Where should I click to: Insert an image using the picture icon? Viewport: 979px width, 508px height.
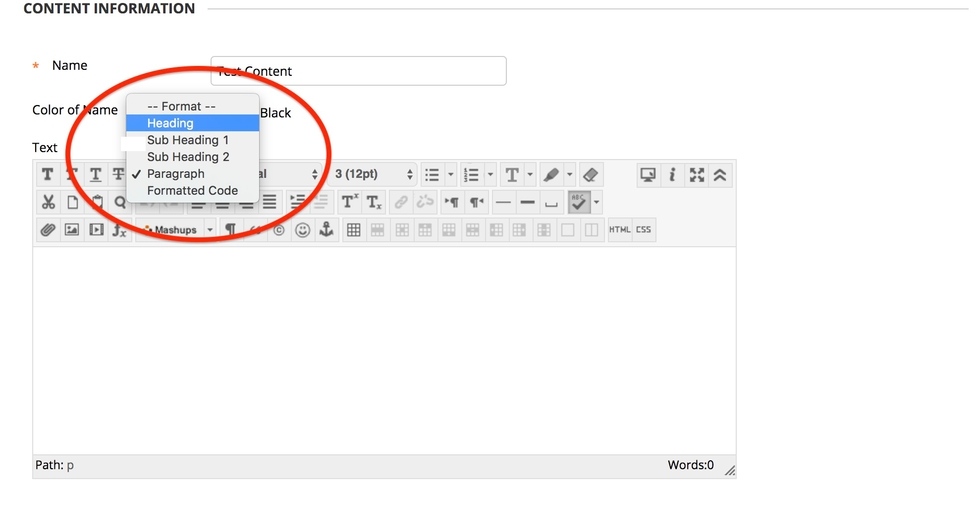tap(72, 230)
